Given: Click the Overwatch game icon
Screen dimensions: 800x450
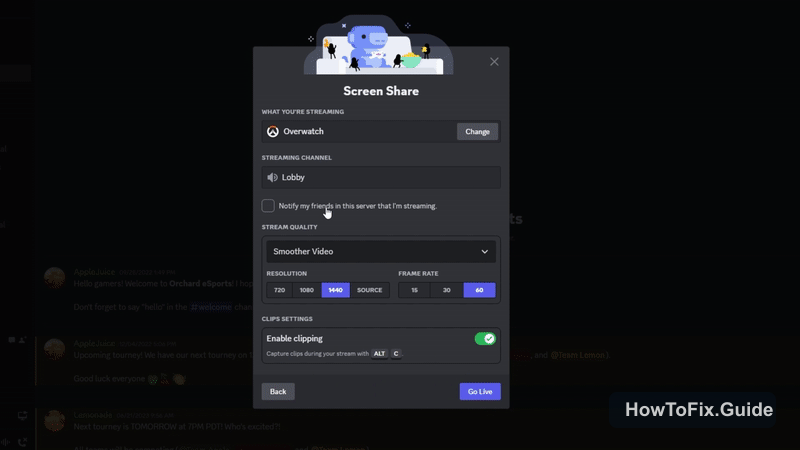Looking at the screenshot, I should pyautogui.click(x=273, y=132).
